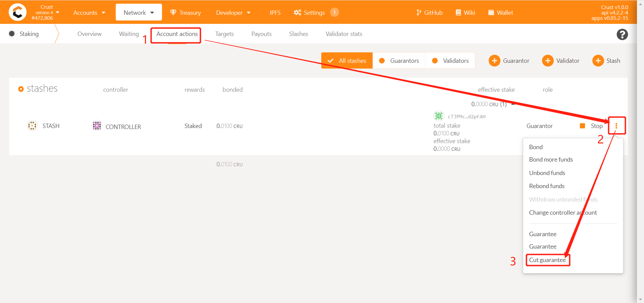Click the cTJPMc...d2pFAH identicon
The image size is (644, 303).
coord(439,116)
